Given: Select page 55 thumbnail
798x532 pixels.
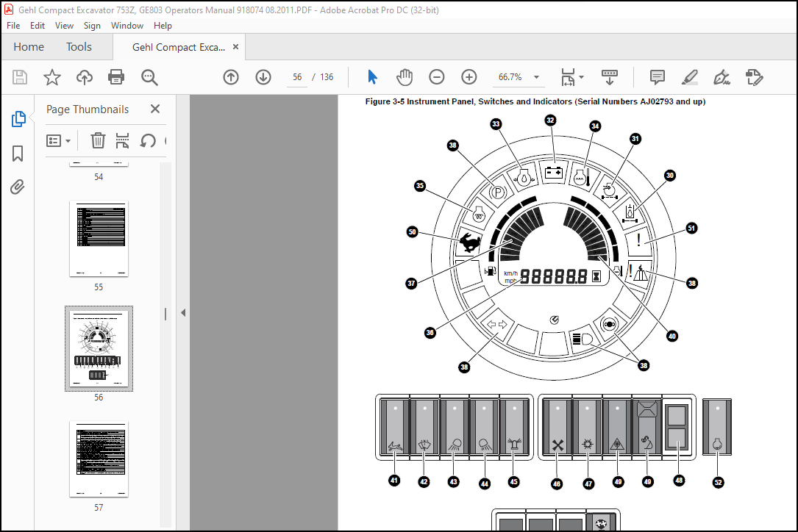Looking at the screenshot, I should click(x=99, y=239).
